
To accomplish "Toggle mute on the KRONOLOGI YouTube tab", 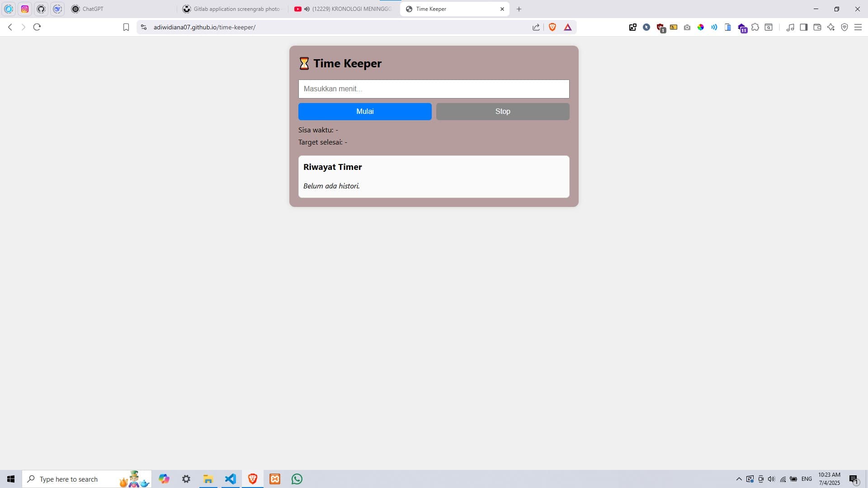I will tap(307, 9).
